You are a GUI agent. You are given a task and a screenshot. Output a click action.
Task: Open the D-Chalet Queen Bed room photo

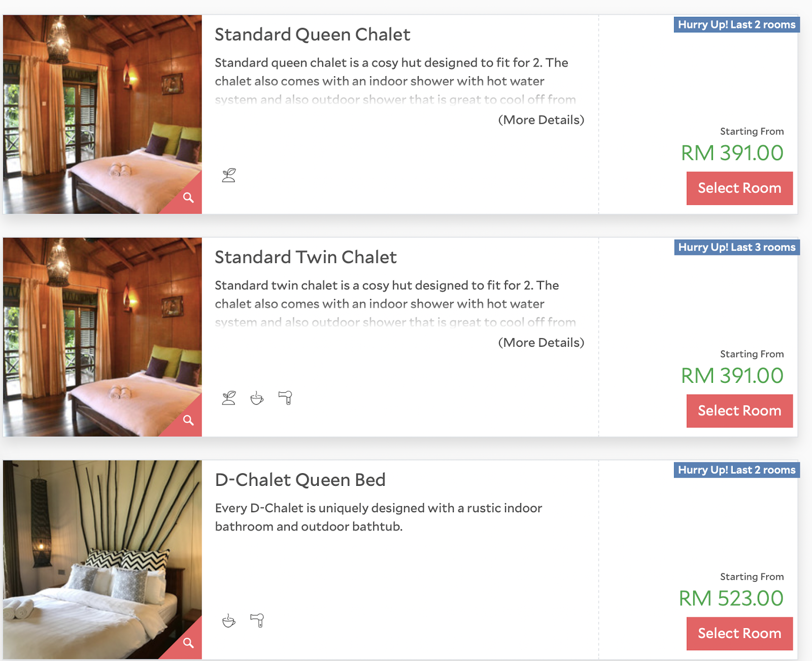click(101, 559)
